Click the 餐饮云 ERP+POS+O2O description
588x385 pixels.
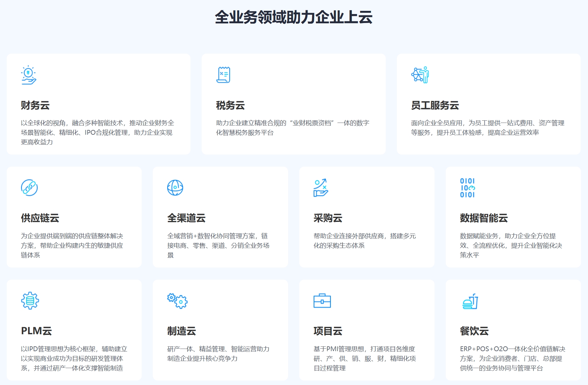click(x=512, y=358)
